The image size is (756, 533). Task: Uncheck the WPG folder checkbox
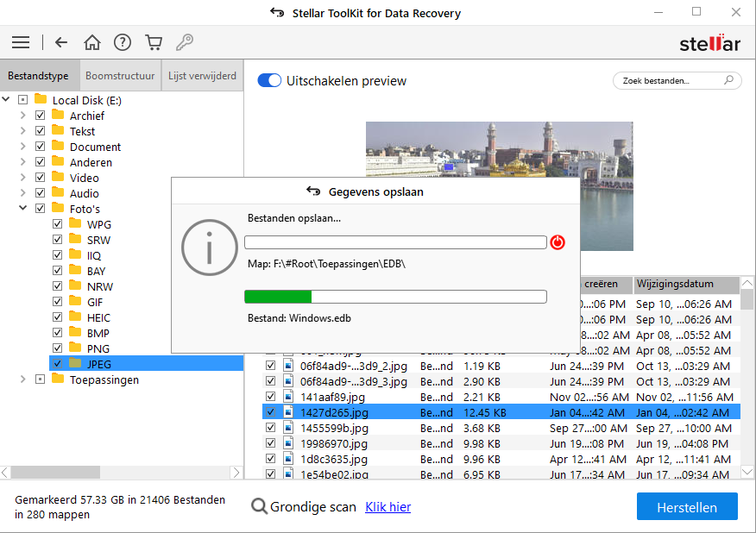click(x=57, y=223)
